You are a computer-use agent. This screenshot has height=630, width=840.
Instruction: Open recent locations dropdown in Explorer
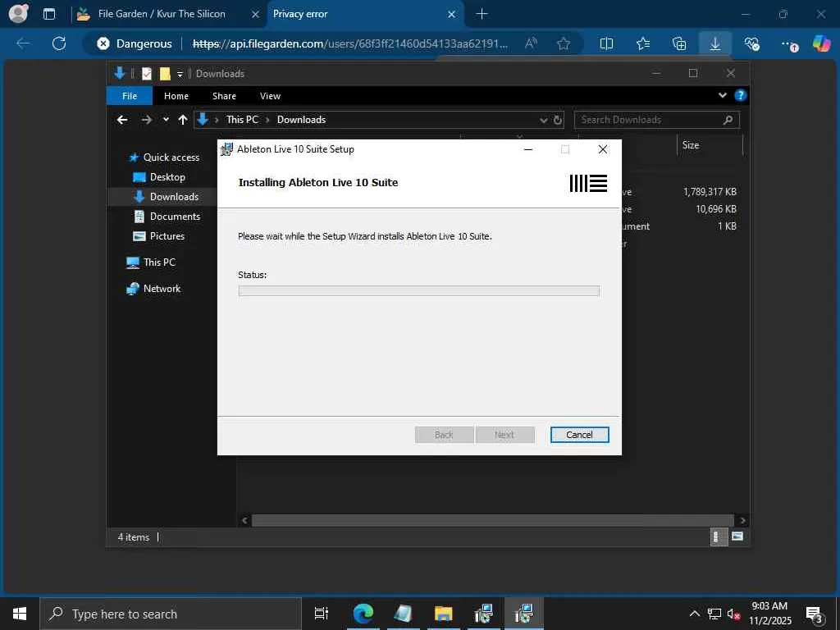click(x=166, y=120)
